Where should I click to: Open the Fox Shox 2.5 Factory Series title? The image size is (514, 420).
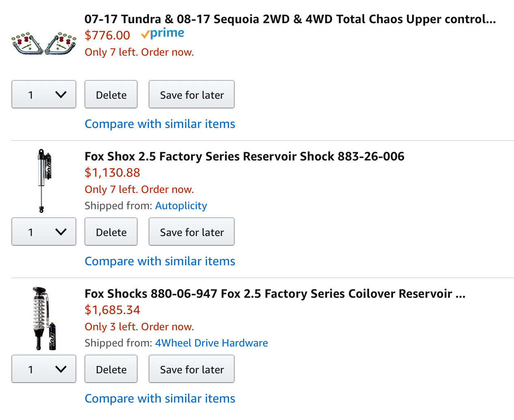[x=244, y=156]
